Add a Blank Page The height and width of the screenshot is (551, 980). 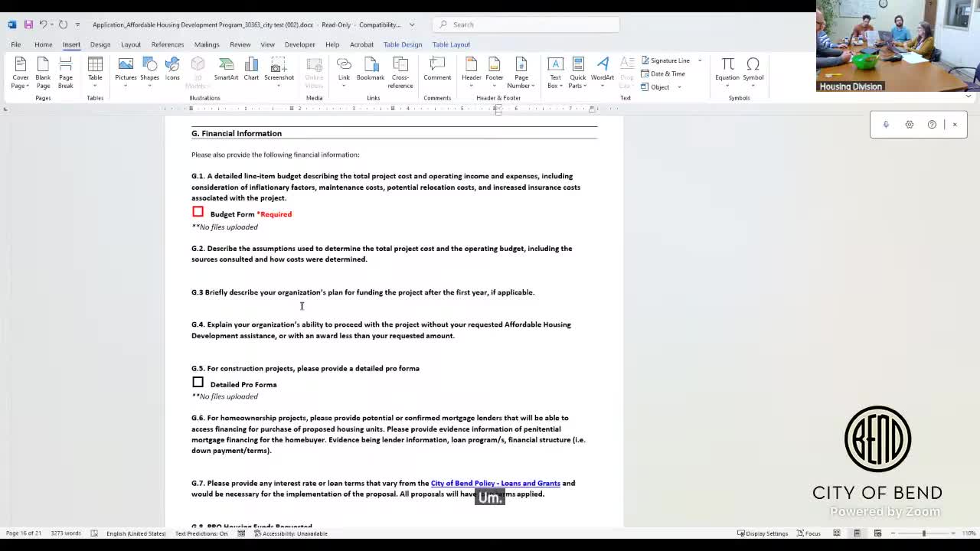(43, 73)
